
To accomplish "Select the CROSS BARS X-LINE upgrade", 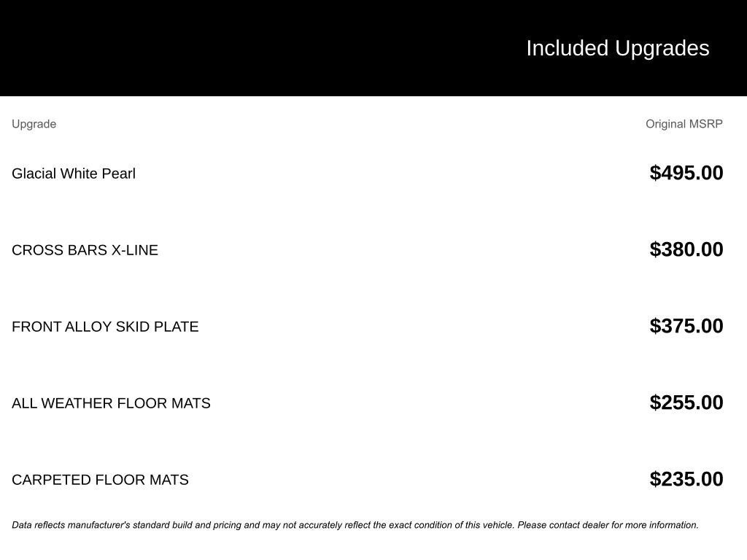I will (85, 250).
